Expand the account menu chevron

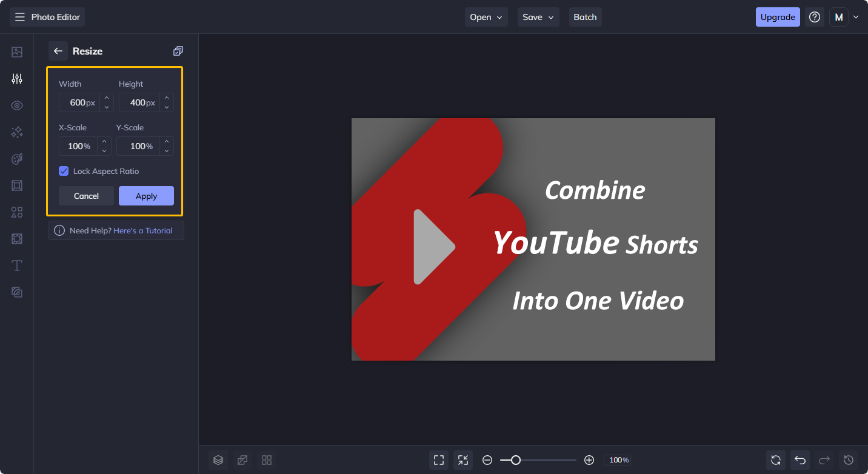click(856, 17)
